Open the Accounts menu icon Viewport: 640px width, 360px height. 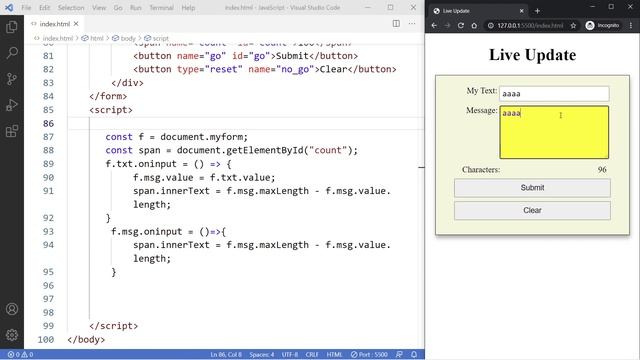tap(12, 309)
